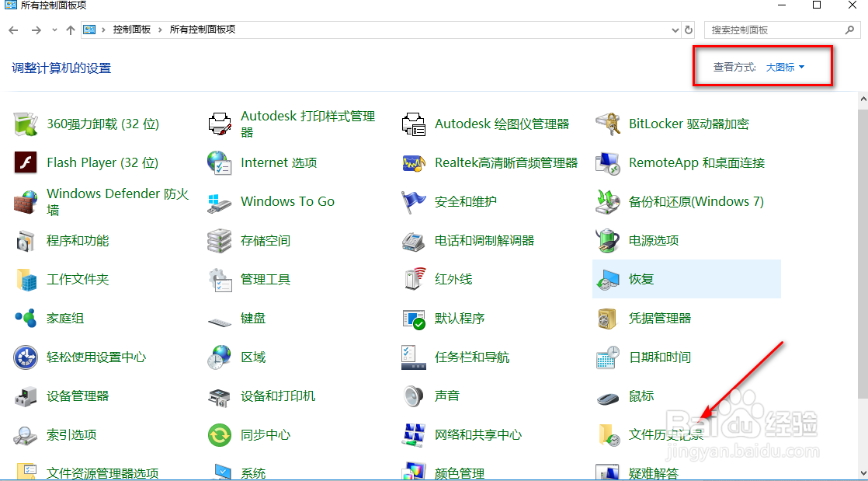868x481 pixels.
Task: Go forward with the forward arrow
Action: [x=36, y=30]
